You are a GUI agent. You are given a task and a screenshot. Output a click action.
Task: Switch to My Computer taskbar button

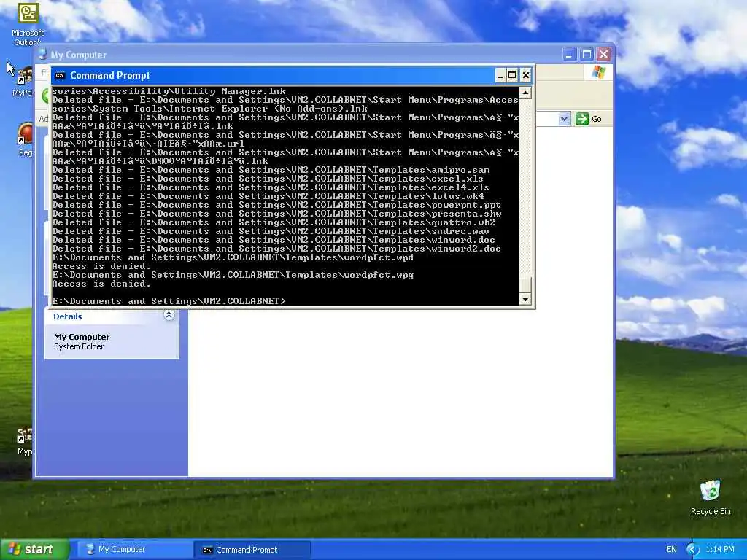click(x=134, y=550)
